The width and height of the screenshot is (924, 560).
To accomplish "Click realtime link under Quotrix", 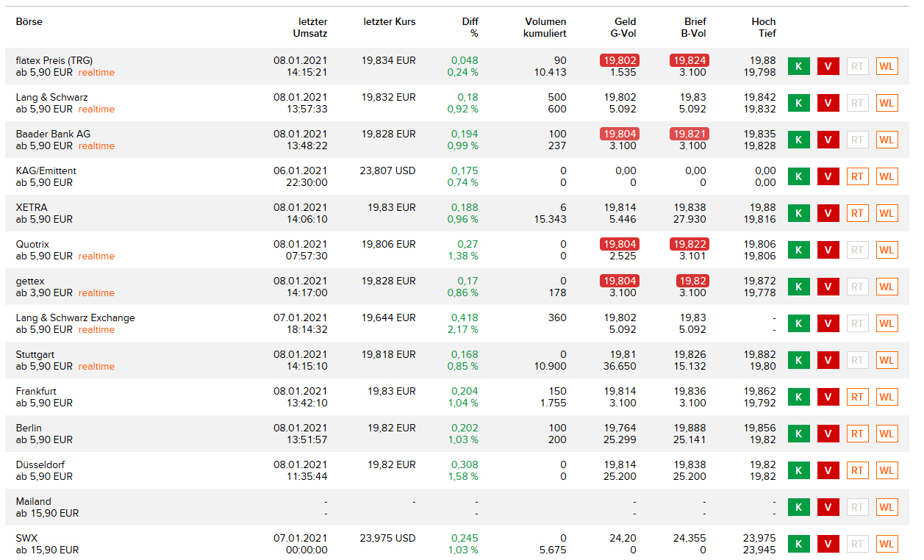I will (x=96, y=256).
